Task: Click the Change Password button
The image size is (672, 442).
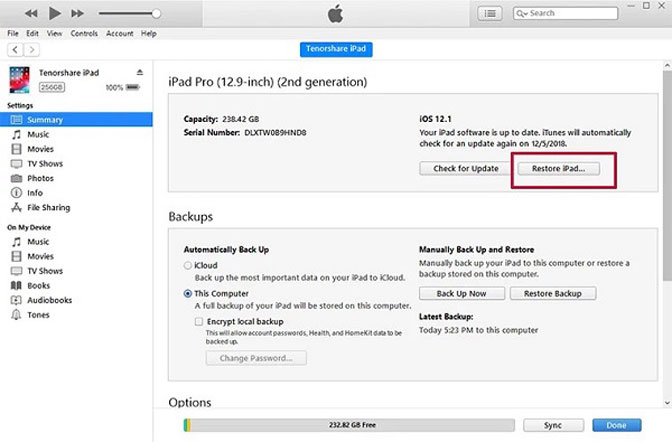Action: click(256, 358)
